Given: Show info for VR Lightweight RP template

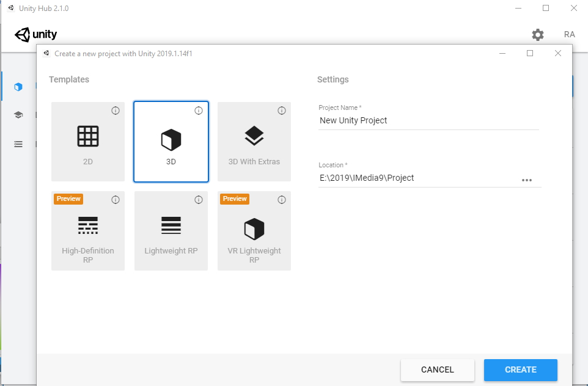Looking at the screenshot, I should click(x=281, y=199).
